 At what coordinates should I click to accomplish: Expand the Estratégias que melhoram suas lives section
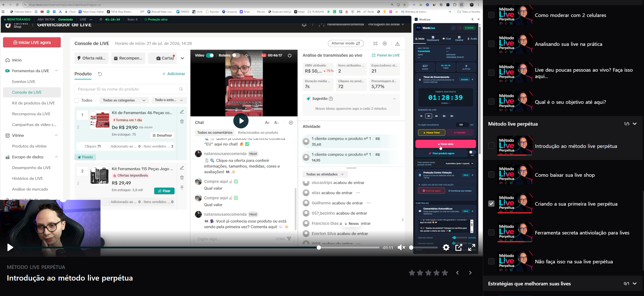[635, 284]
